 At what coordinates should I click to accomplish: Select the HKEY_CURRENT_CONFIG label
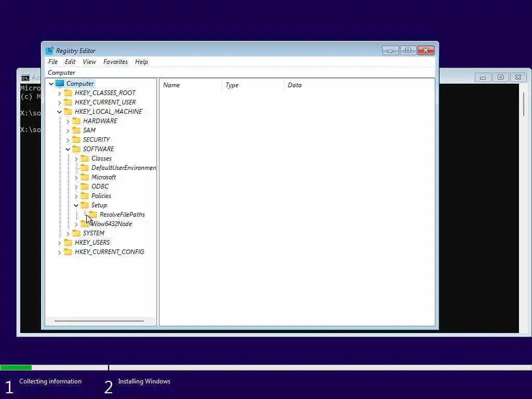coord(109,252)
